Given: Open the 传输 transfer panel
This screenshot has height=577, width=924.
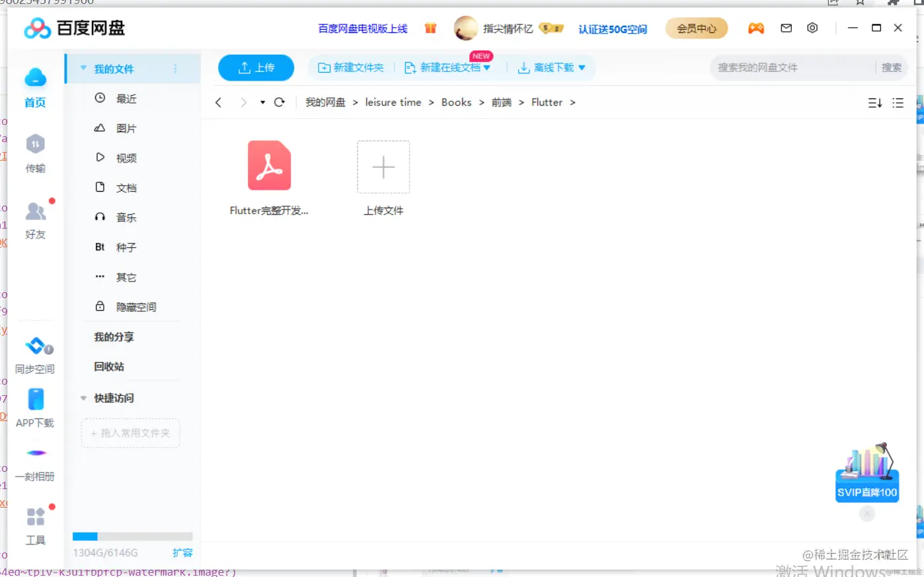Looking at the screenshot, I should (x=35, y=154).
